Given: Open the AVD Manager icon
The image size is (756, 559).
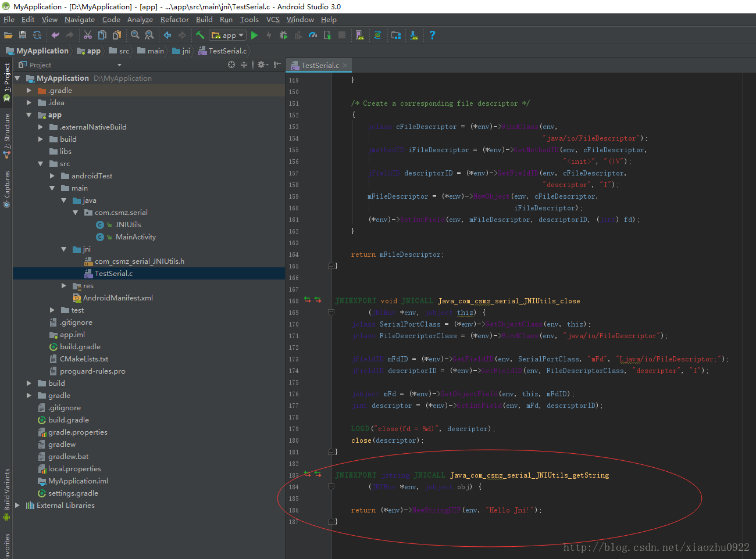Looking at the screenshot, I should (360, 35).
